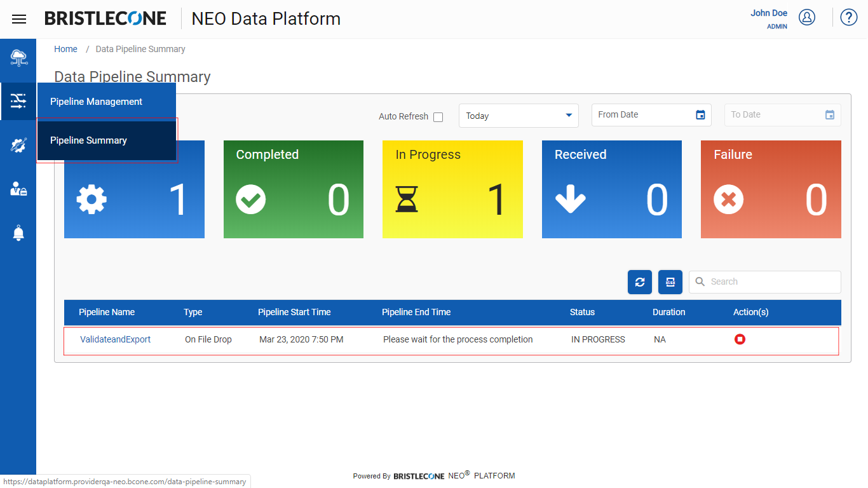Open the notifications bell icon

tap(18, 233)
